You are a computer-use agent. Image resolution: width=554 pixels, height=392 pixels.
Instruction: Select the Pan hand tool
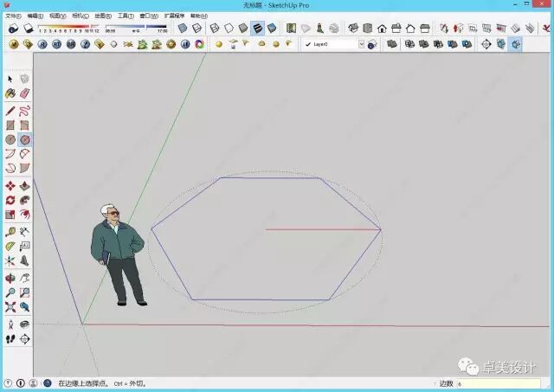pos(25,279)
